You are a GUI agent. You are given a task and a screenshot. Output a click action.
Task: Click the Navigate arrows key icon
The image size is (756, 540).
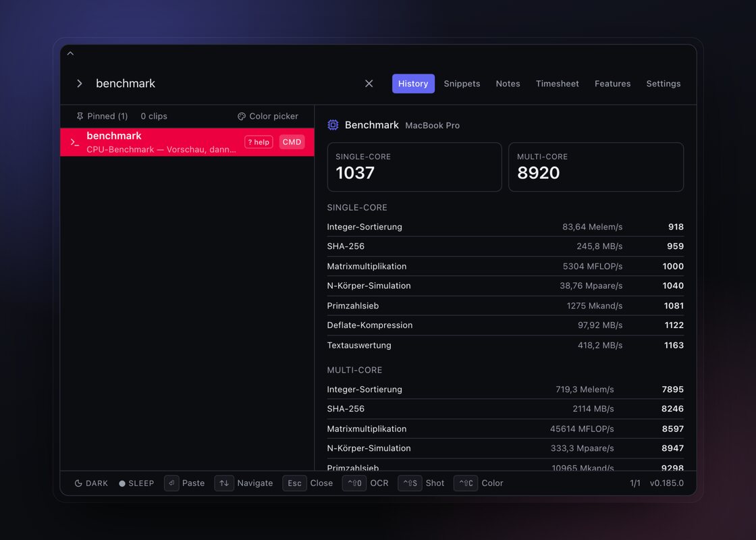(x=224, y=483)
